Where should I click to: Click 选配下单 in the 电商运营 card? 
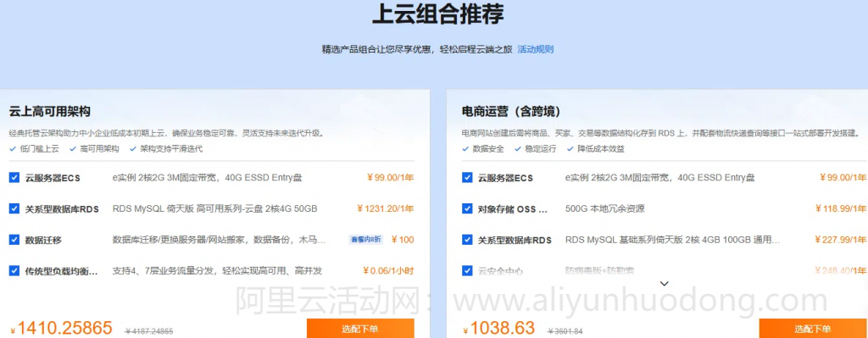click(813, 329)
